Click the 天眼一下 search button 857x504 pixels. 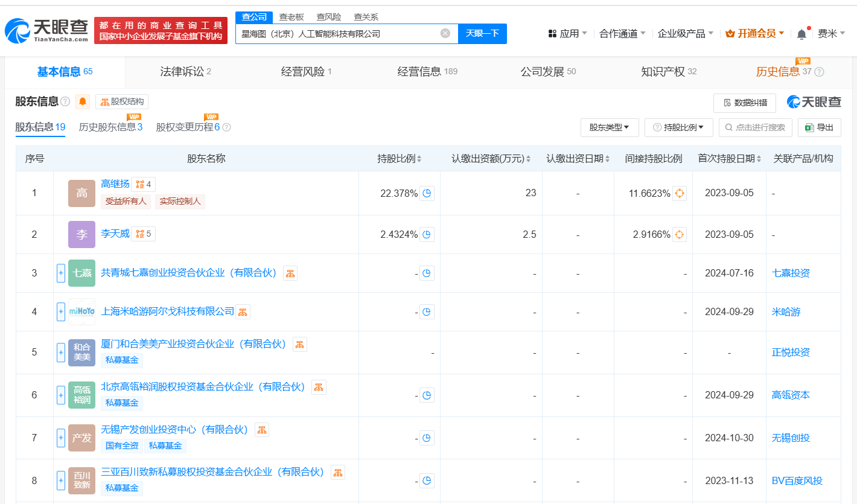482,33
